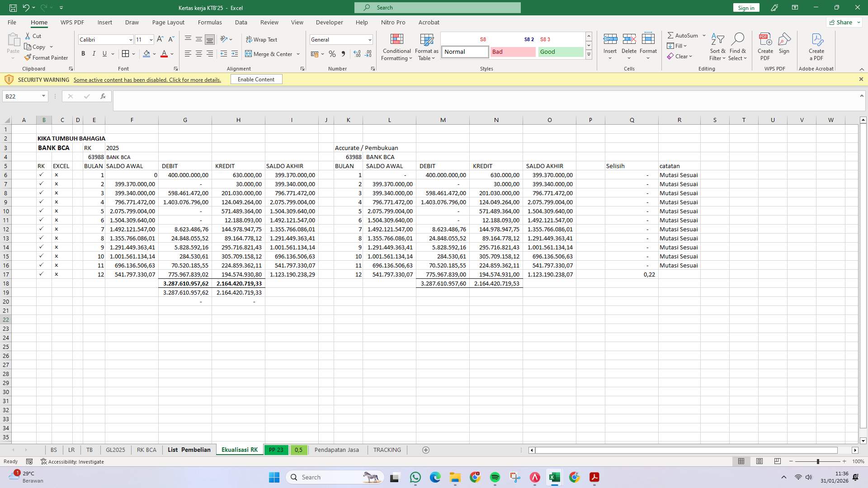Launch WhatsApp from the taskbar

415,478
